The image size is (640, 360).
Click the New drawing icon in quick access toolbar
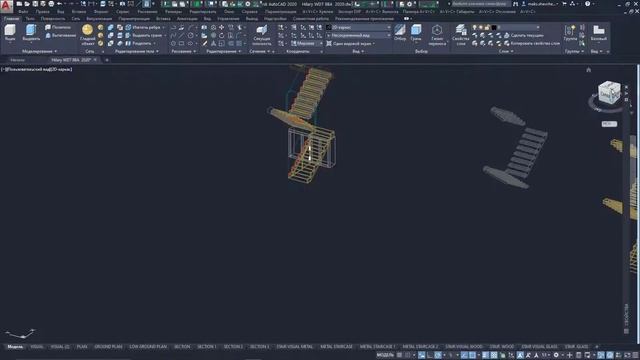point(19,4)
